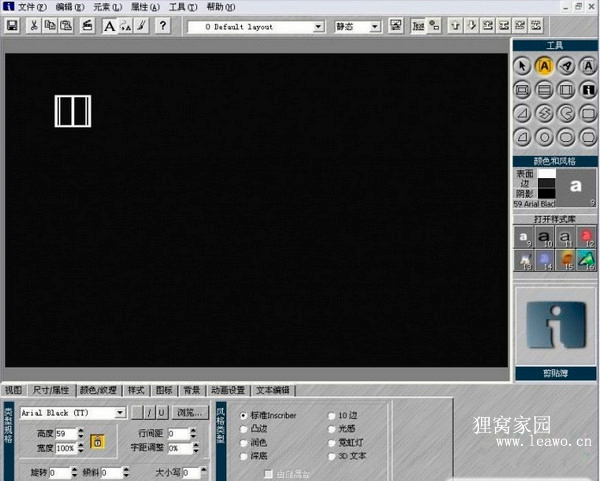Click the save disk icon in toolbar
The image size is (600, 481).
coord(11,25)
